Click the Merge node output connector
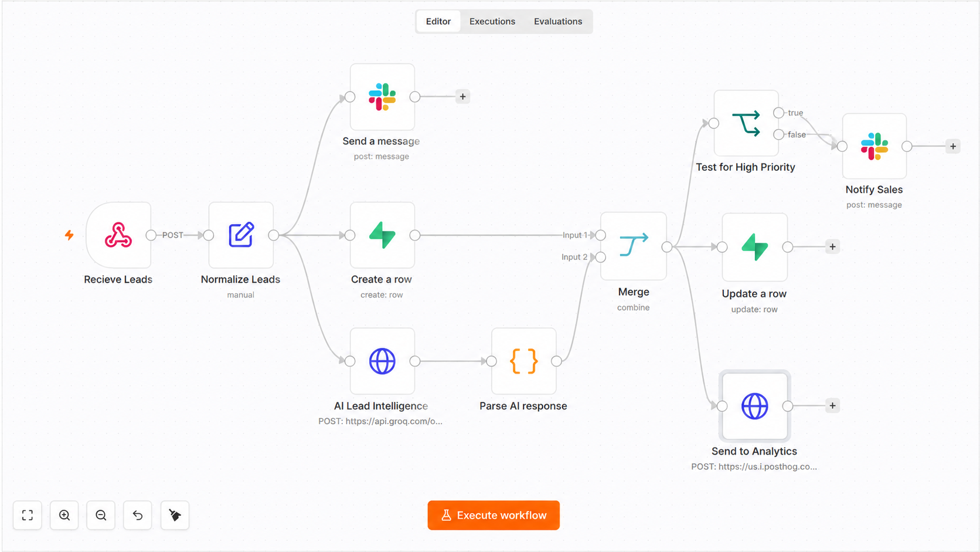 667,247
